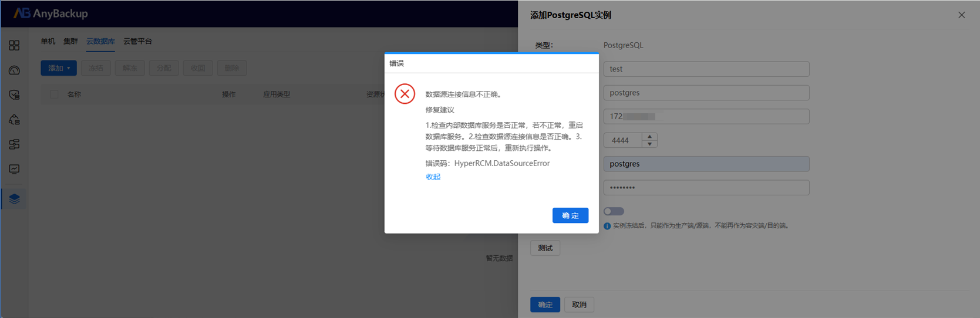Decrease port with the down arrow
This screenshot has width=980, height=318.
point(649,144)
